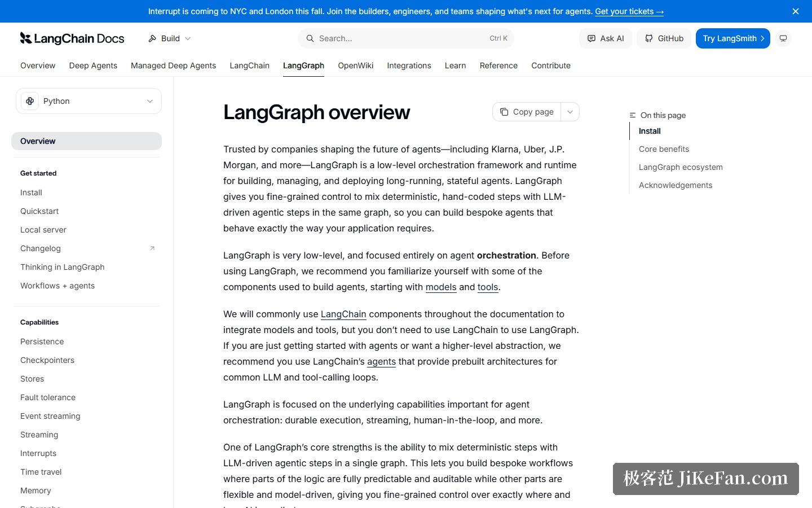
Task: Switch to the Overview top tab
Action: pos(38,65)
